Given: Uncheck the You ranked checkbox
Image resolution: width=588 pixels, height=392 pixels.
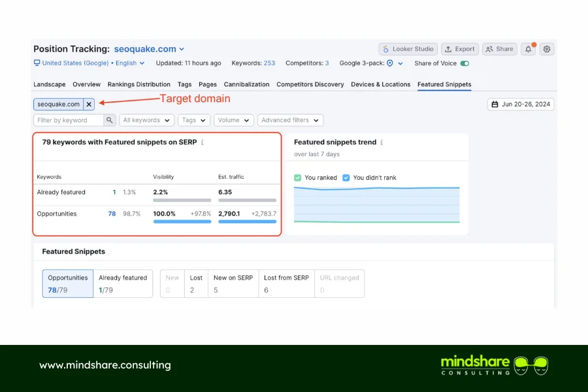Looking at the screenshot, I should coord(298,178).
